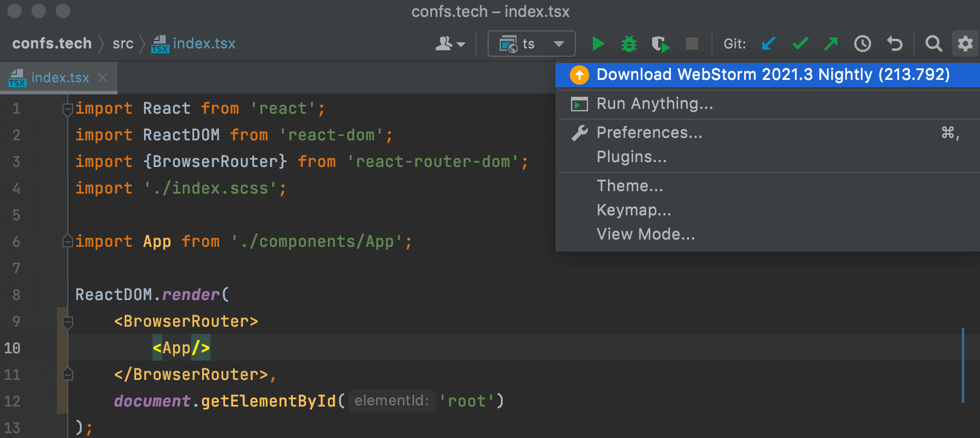Close the index.tsx editor tab
The width and height of the screenshot is (980, 438).
tap(103, 77)
